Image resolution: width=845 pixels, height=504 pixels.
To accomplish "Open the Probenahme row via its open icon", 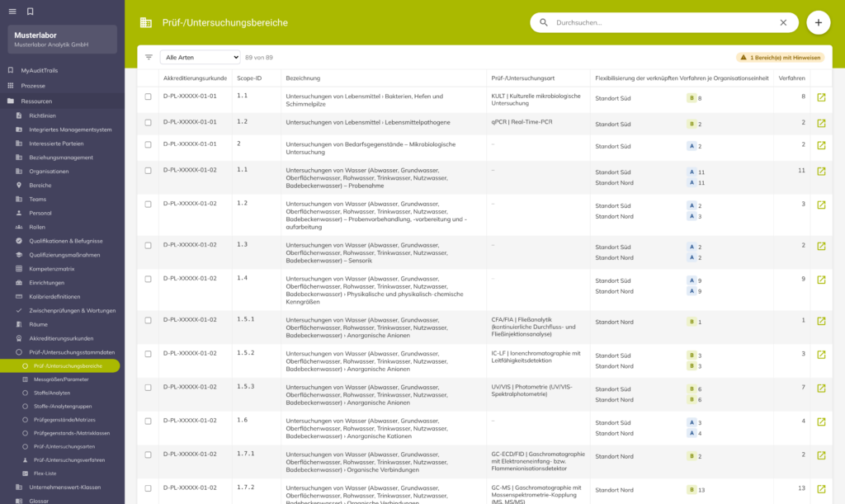I will (821, 172).
